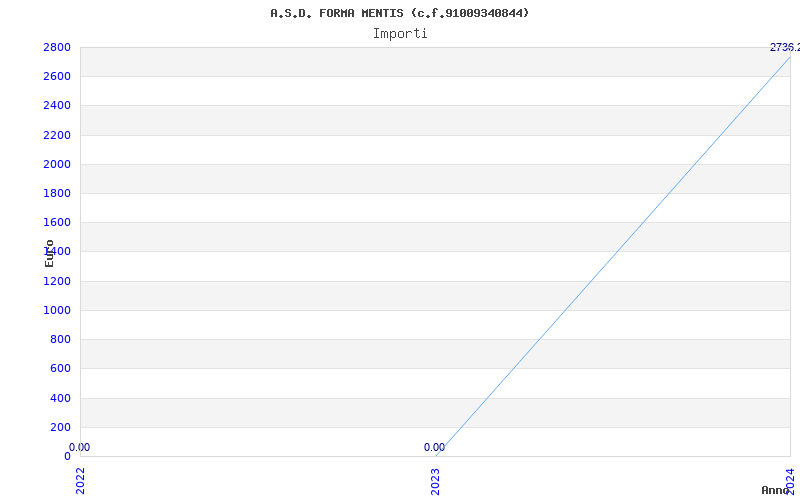
Task: Select the 2600 y-axis label
Action: [57, 77]
